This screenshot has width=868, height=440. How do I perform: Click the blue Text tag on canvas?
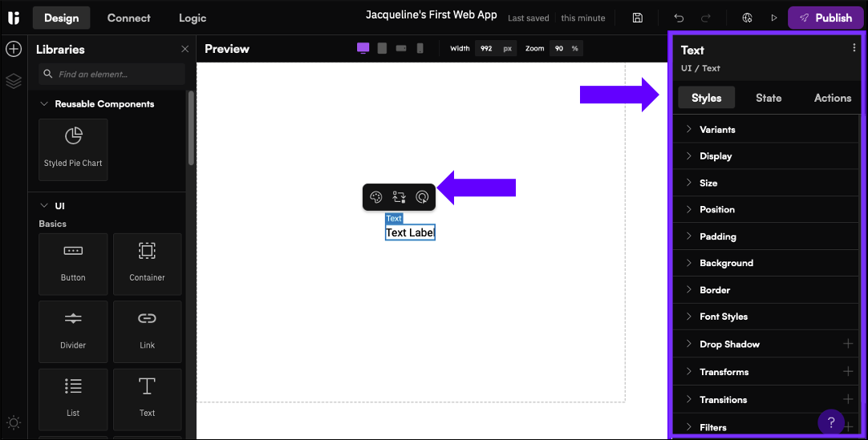pyautogui.click(x=394, y=218)
